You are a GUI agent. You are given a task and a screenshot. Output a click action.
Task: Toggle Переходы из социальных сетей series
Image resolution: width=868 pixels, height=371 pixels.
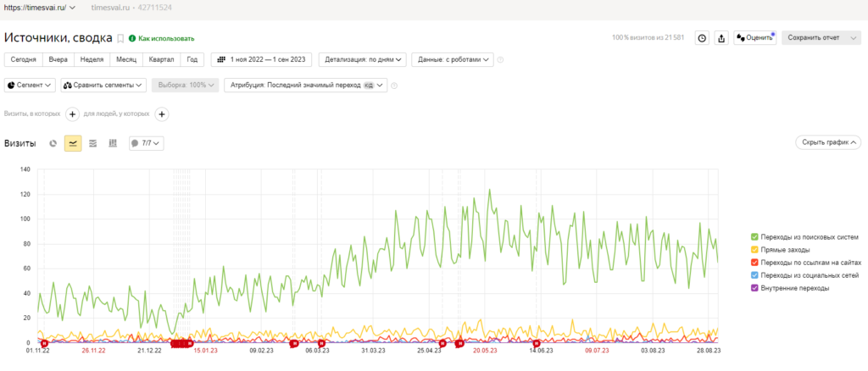pos(754,275)
